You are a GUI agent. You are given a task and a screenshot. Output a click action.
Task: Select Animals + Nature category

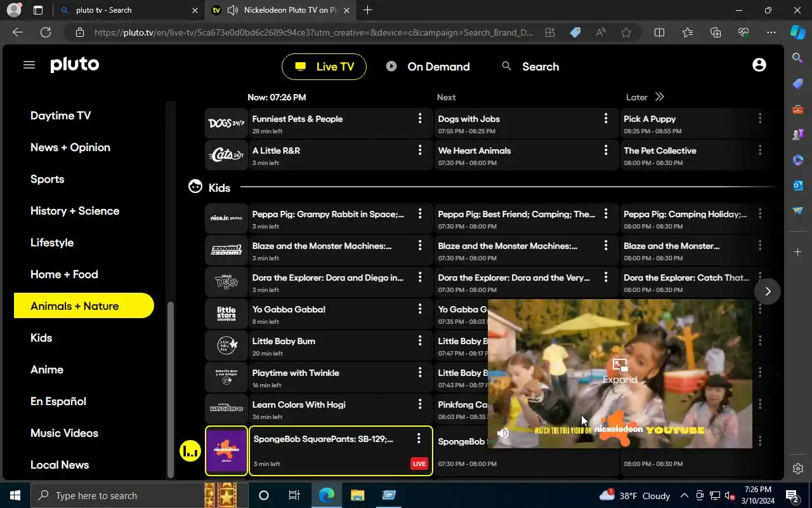point(84,306)
